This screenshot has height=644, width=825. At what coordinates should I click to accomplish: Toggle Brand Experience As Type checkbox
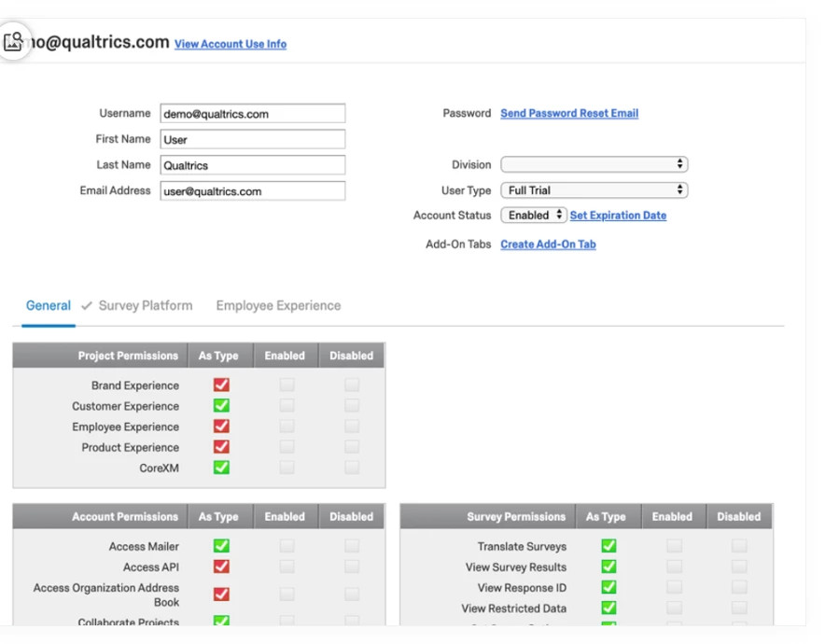tap(221, 385)
